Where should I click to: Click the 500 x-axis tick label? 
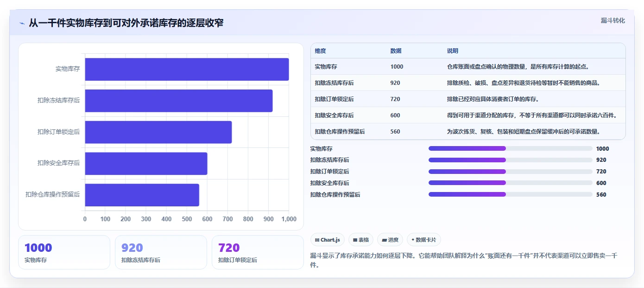pos(187,219)
